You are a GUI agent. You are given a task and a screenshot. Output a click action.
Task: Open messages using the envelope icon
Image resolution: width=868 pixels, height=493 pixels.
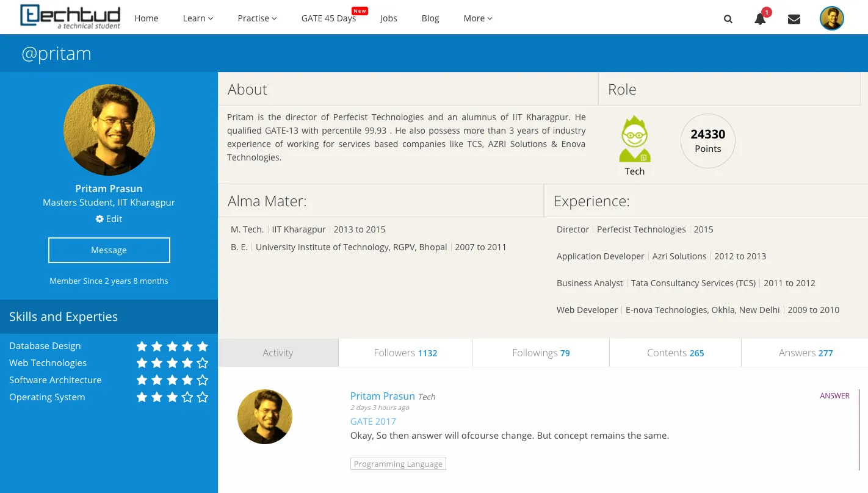tap(794, 19)
